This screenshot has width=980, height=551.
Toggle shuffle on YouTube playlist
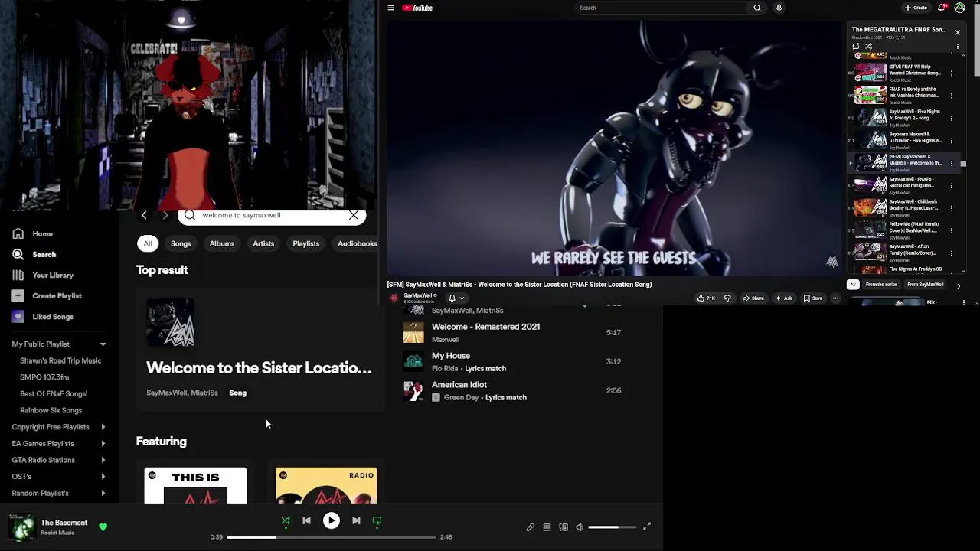[869, 47]
